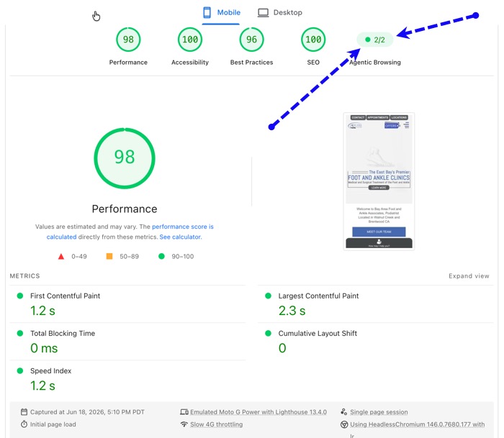
Task: Click the green circle 90–100 legend icon
Action: tap(162, 256)
